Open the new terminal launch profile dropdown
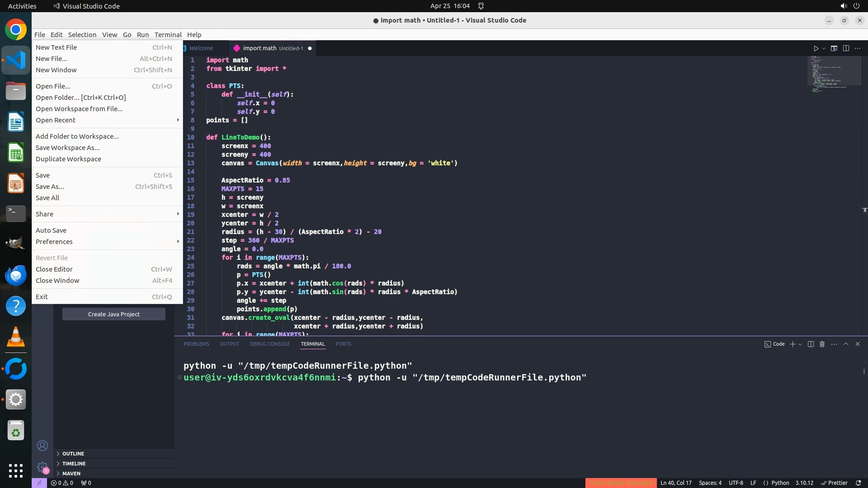 (801, 344)
